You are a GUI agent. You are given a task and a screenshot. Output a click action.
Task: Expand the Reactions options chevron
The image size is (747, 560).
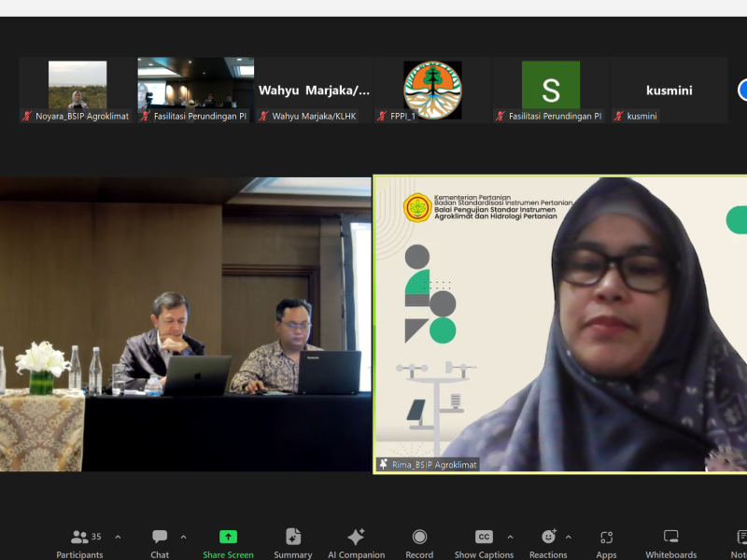tap(568, 537)
